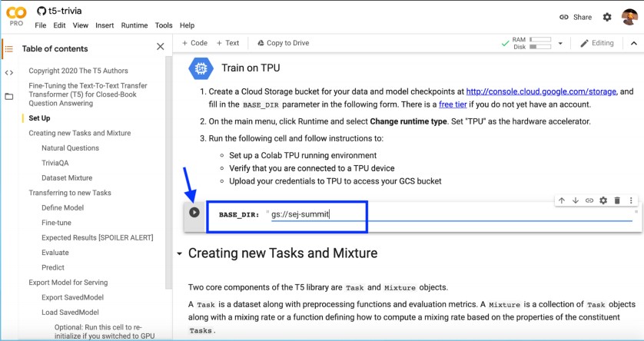Run the BASE_DIR cell with play button
Screen dimensions: 644x341
[194, 213]
